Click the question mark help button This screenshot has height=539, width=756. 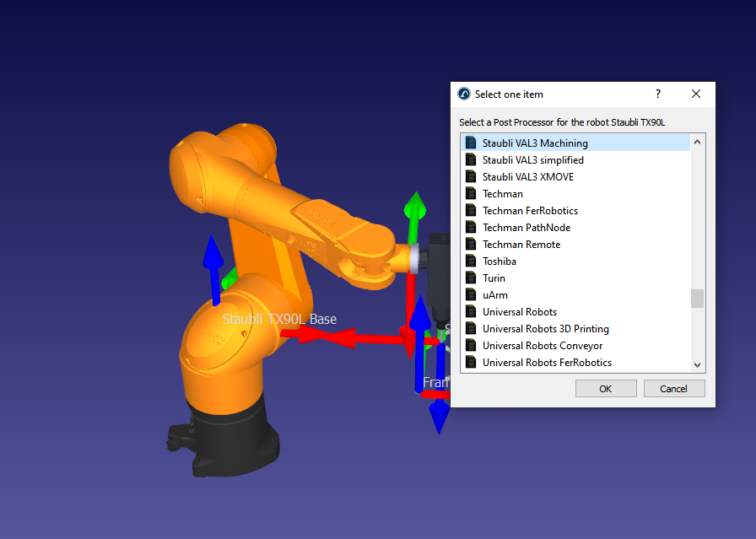(658, 94)
